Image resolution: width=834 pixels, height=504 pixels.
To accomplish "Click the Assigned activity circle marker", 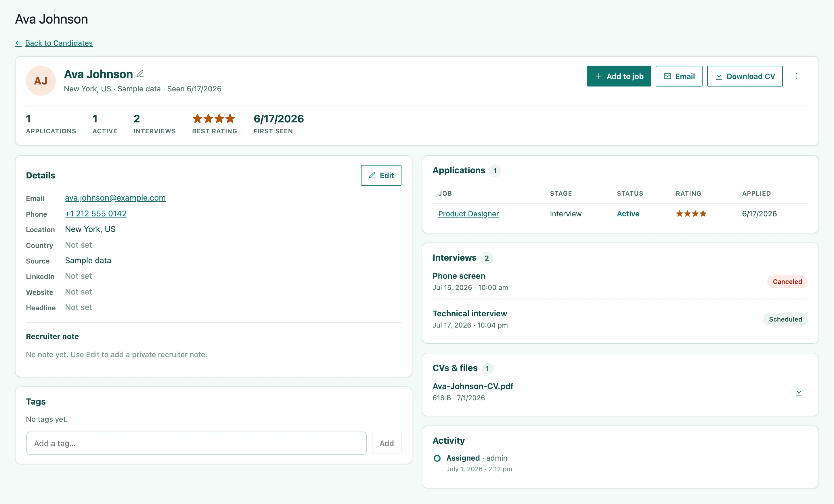I will [x=437, y=458].
